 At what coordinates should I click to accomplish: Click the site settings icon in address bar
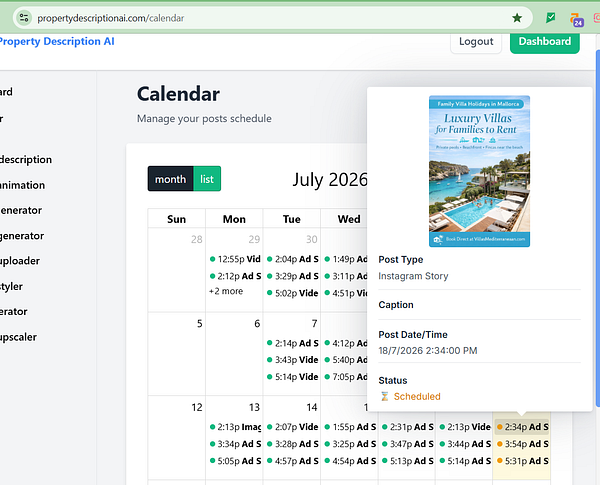pyautogui.click(x=24, y=18)
